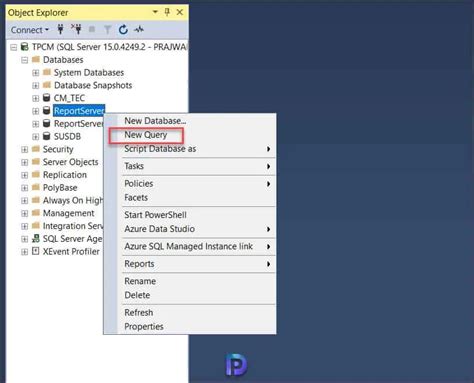Click the PolyBase folder icon

[36, 187]
